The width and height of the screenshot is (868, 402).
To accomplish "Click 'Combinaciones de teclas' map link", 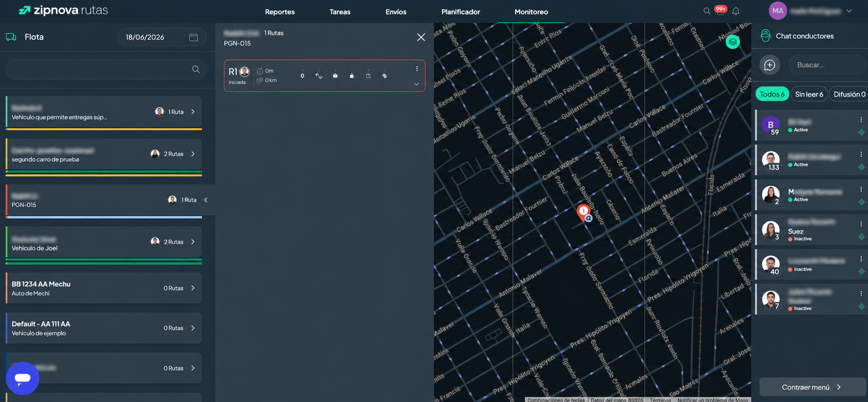I will (556, 400).
